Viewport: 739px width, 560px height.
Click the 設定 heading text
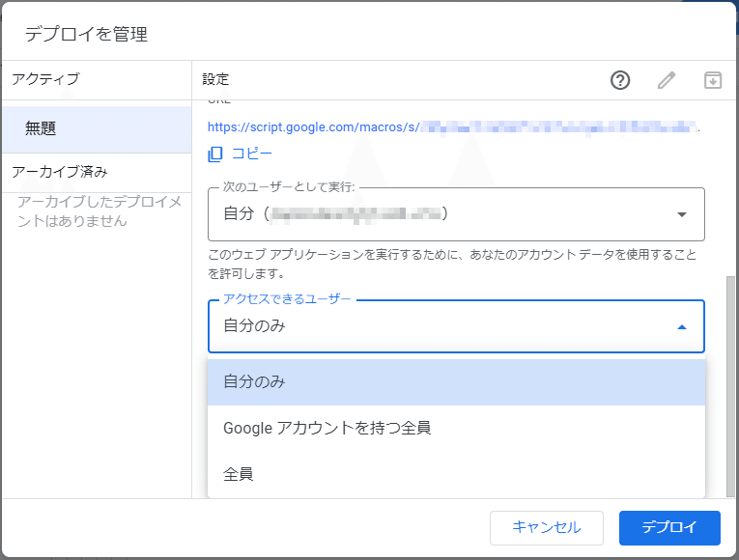pos(215,79)
